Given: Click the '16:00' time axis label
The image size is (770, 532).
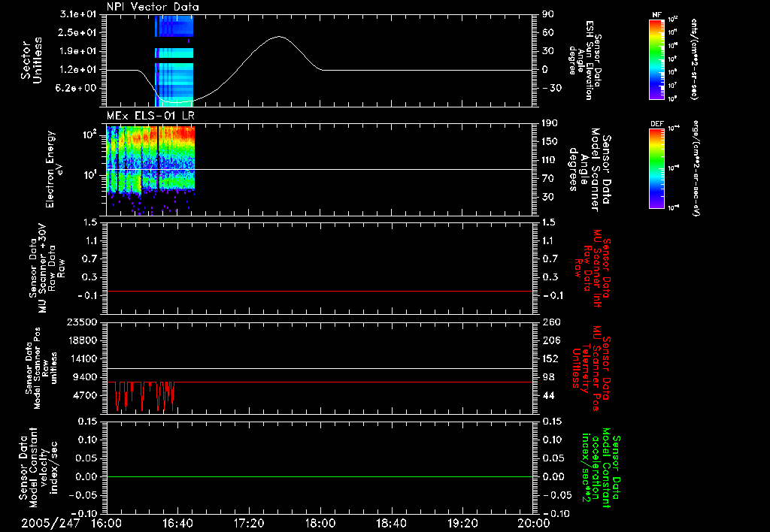Looking at the screenshot, I should click(x=107, y=524).
